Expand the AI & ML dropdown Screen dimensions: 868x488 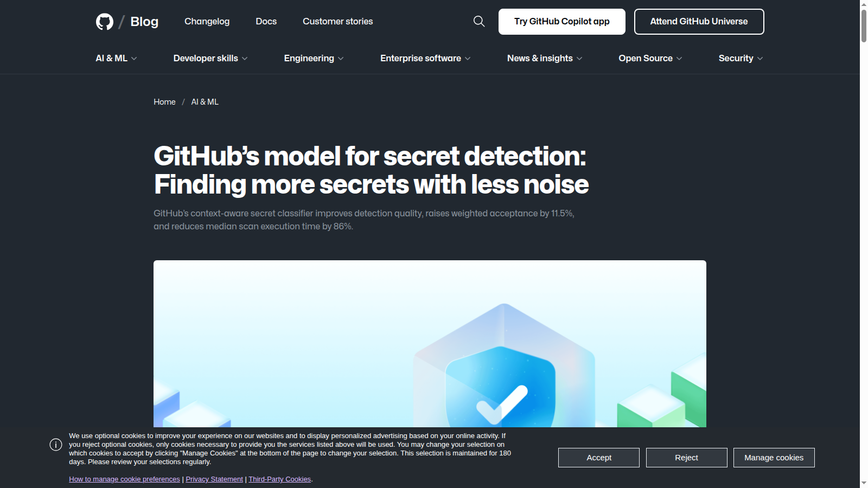coord(116,58)
